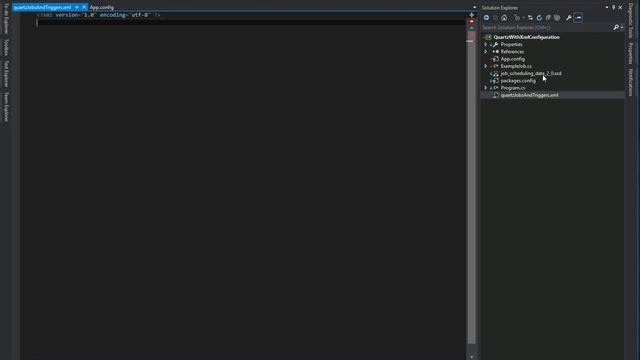This screenshot has height=360, width=640.
Task: Click the xsd file icon beside job_scheduling_data_2_0.xsd
Action: 495,73
